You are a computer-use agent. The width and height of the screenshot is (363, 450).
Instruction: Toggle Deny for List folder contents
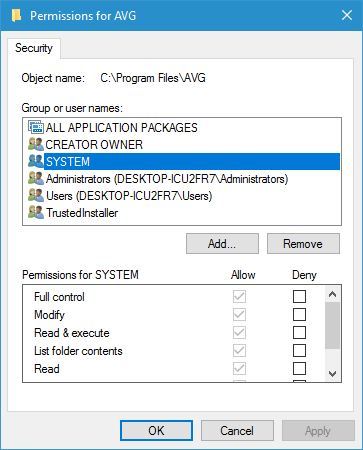click(x=299, y=350)
